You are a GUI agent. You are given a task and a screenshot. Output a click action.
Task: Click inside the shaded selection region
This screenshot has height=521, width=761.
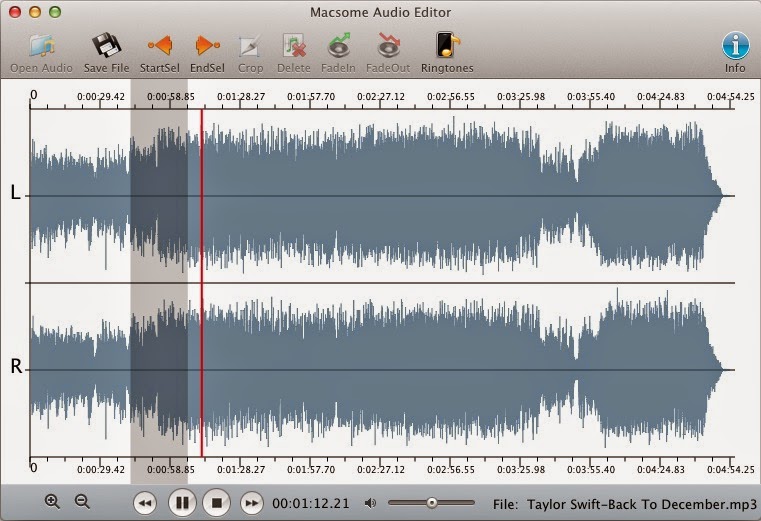[x=159, y=283]
